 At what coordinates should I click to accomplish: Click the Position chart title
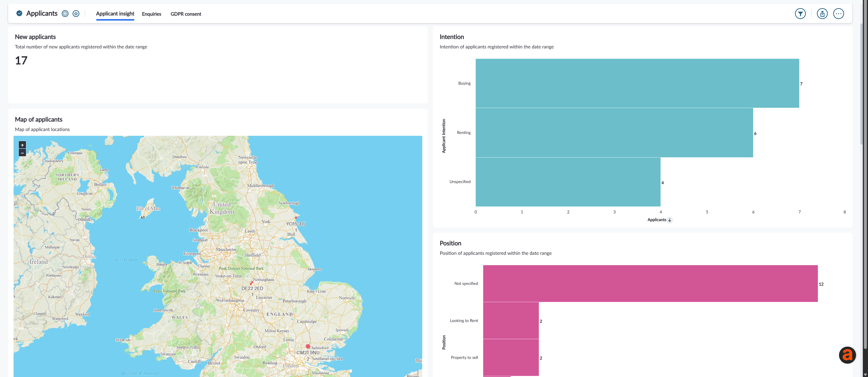click(x=450, y=243)
